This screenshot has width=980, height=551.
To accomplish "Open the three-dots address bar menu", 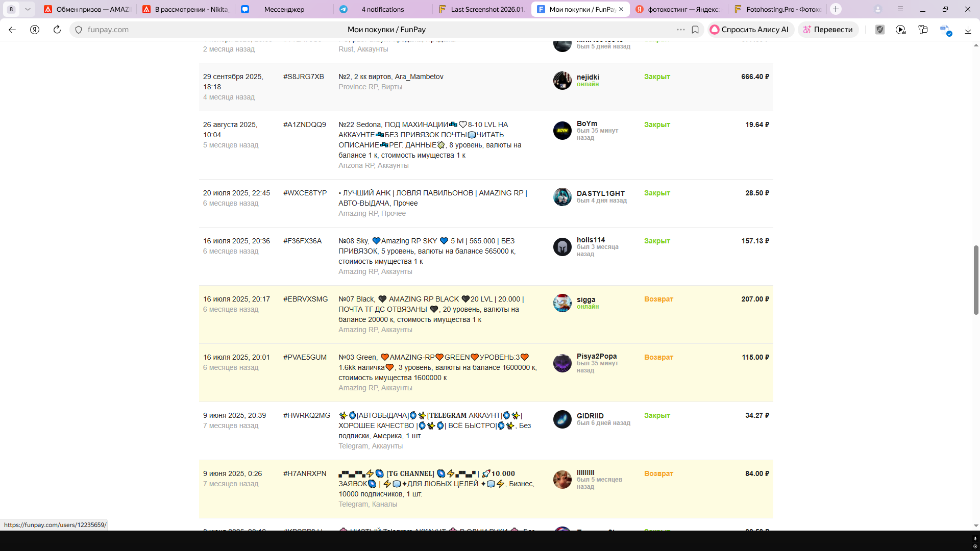I will [x=680, y=30].
